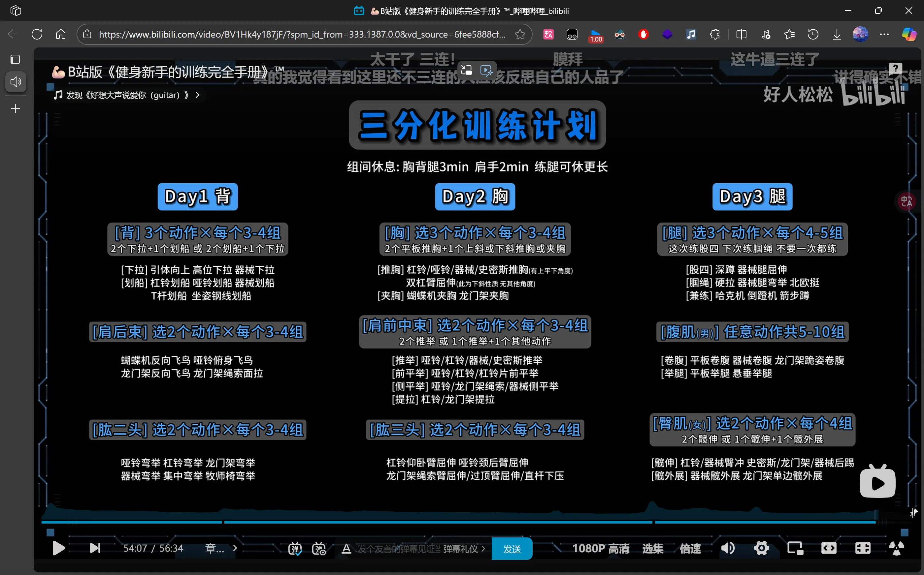Open the 倍速 playback speed menu
This screenshot has width=924, height=575.
(690, 548)
